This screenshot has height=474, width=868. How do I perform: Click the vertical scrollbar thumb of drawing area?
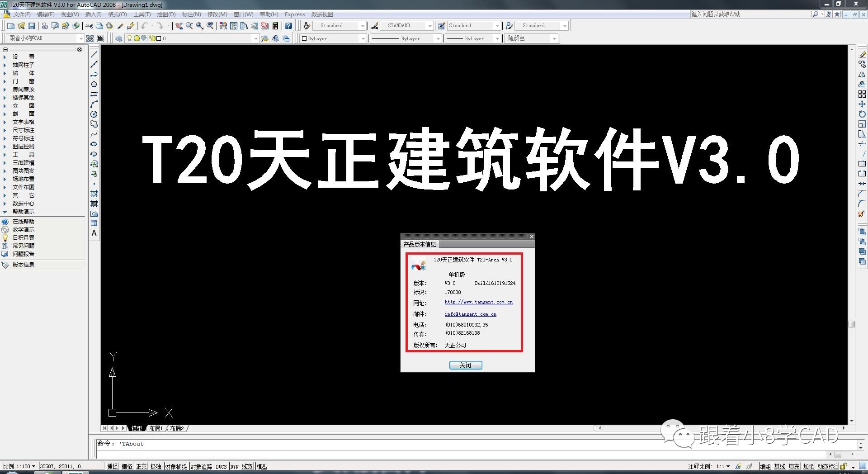[x=852, y=324]
